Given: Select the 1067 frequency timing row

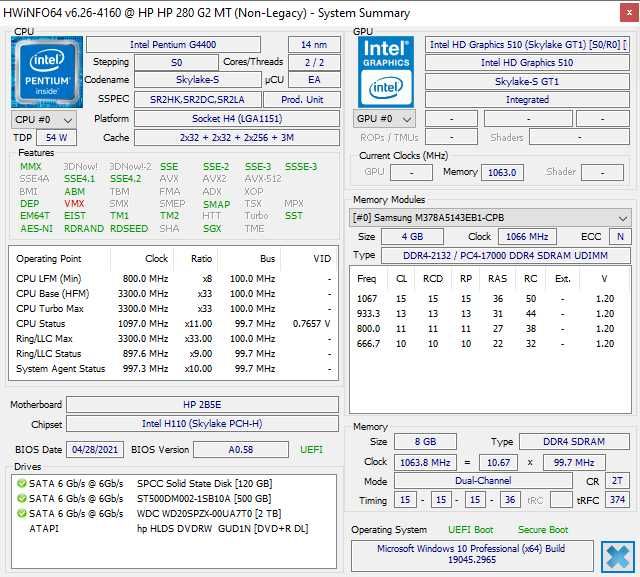Looking at the screenshot, I should pos(490,299).
